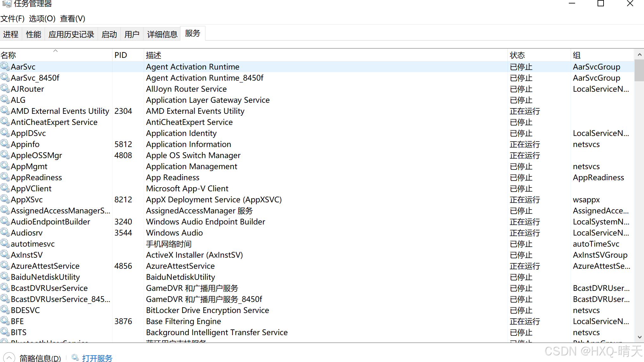Click the service icon next to AppXSvc
The width and height of the screenshot is (644, 362).
click(x=5, y=199)
